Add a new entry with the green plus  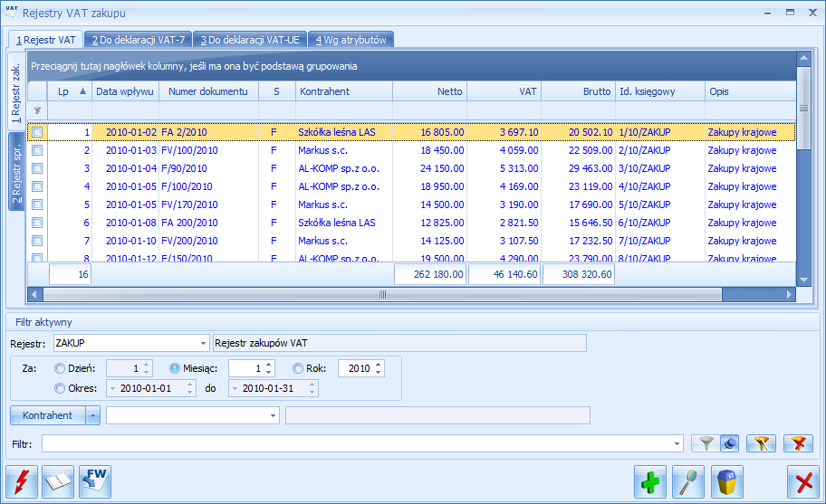(650, 481)
